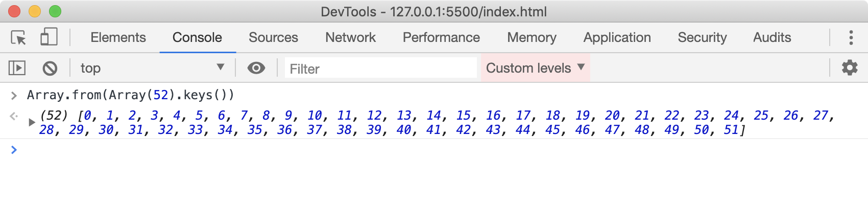Click the console Filter input field
Screen dimensions: 868x224
click(380, 69)
